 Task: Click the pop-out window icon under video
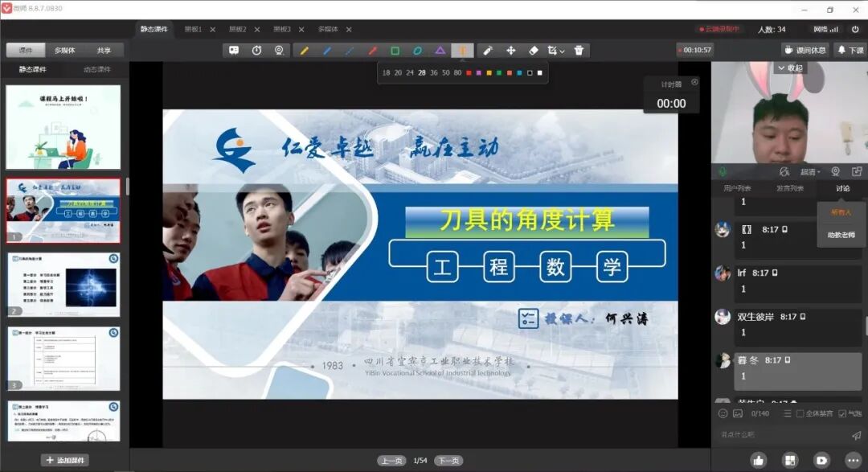click(x=857, y=172)
